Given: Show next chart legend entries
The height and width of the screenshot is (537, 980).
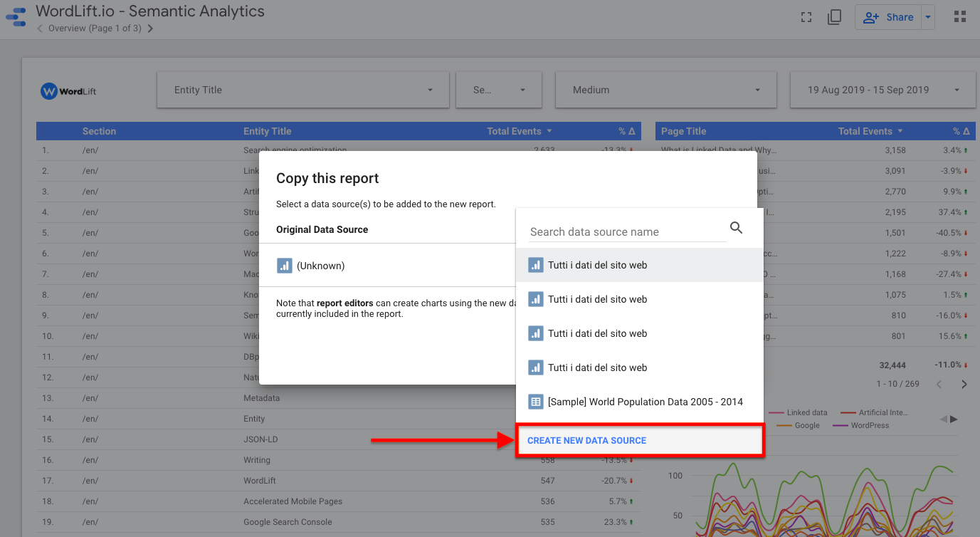Looking at the screenshot, I should [954, 419].
